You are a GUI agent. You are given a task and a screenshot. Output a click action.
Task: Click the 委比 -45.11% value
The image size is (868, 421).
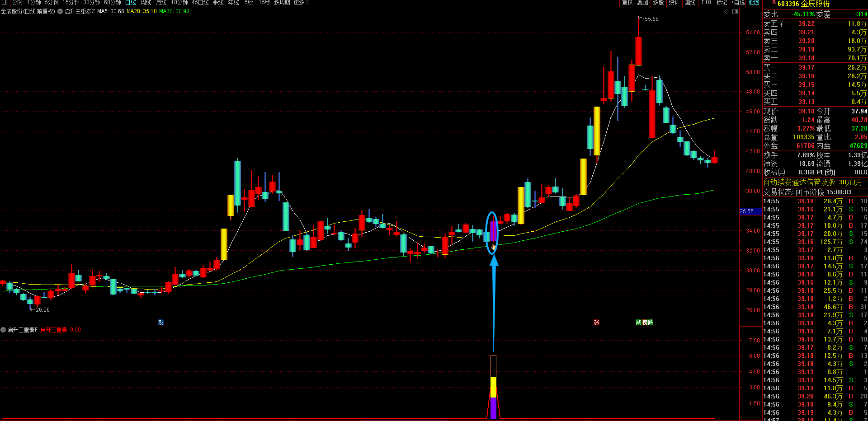803,14
